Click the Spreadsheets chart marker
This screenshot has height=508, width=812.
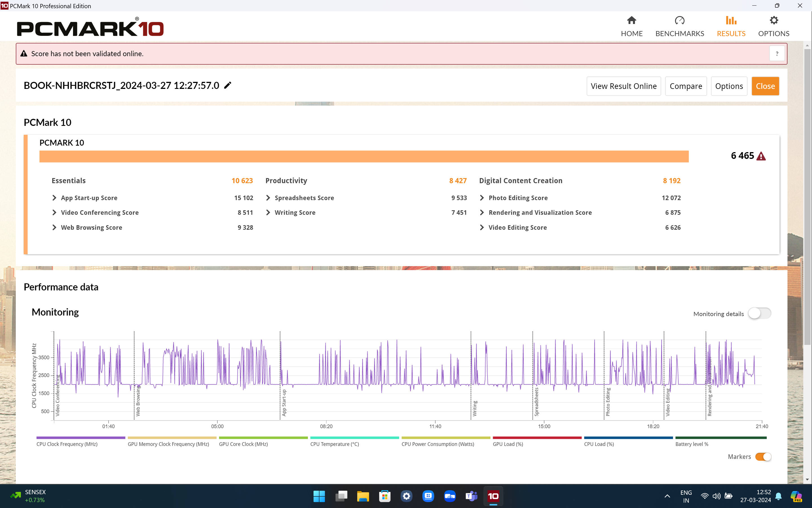(x=536, y=402)
